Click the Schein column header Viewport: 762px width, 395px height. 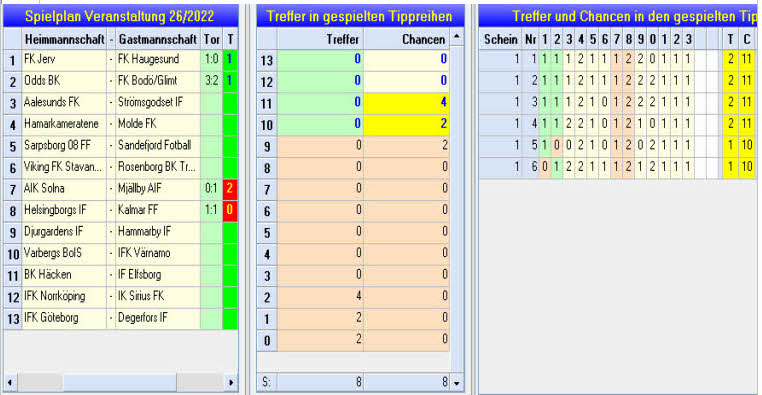coord(501,39)
